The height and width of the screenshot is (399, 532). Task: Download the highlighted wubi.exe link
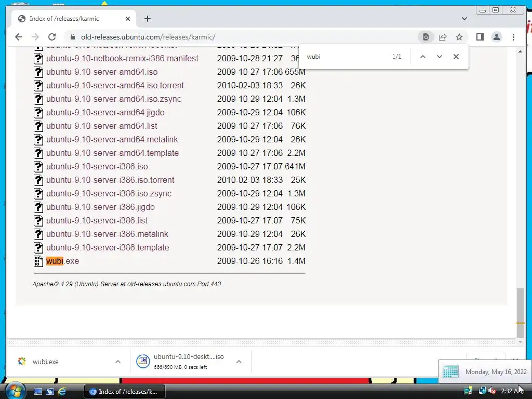(62, 261)
